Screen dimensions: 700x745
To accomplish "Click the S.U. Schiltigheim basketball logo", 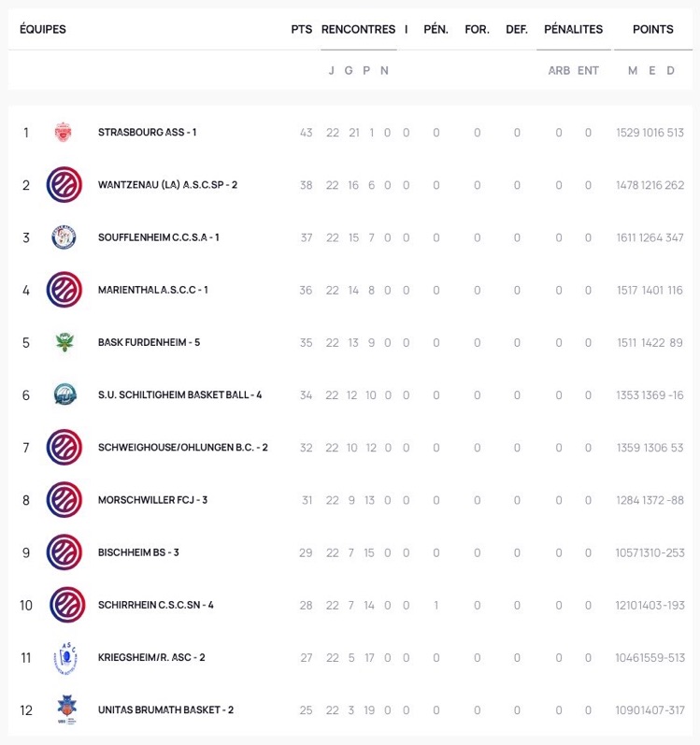I will pyautogui.click(x=65, y=394).
